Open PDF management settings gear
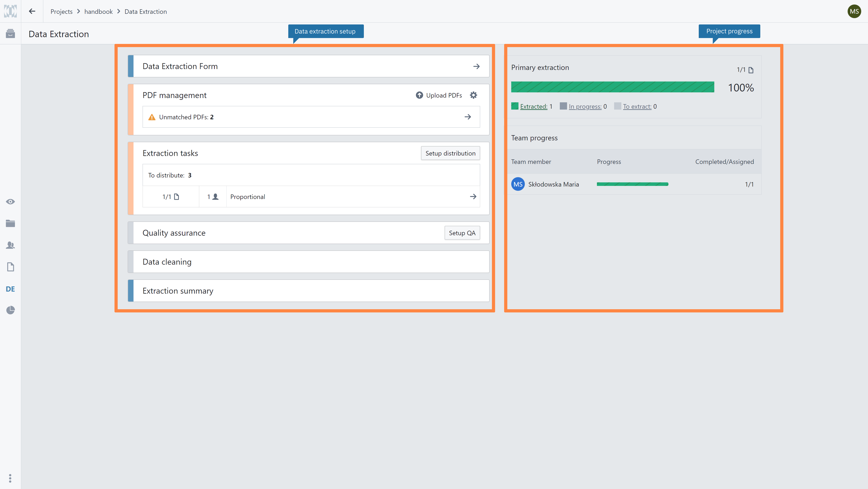 tap(473, 95)
